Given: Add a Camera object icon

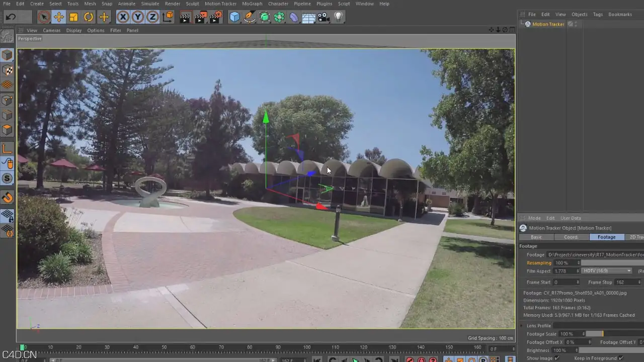Looking at the screenshot, I should [x=324, y=17].
